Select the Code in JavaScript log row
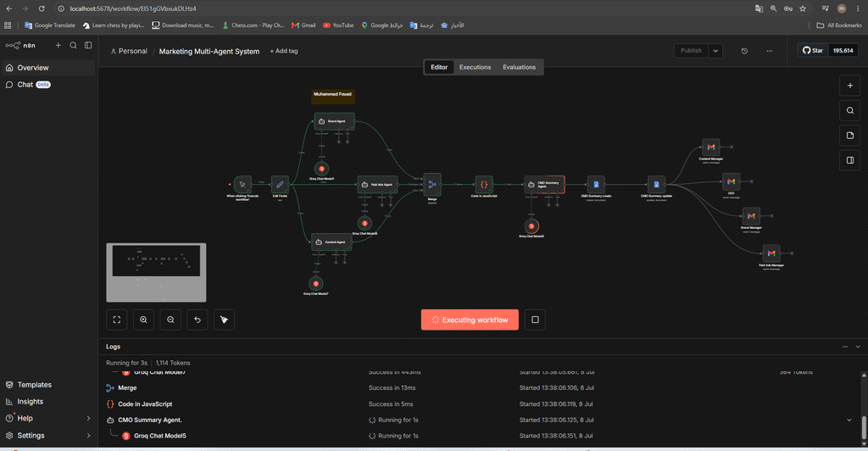868x451 pixels. [x=481, y=404]
